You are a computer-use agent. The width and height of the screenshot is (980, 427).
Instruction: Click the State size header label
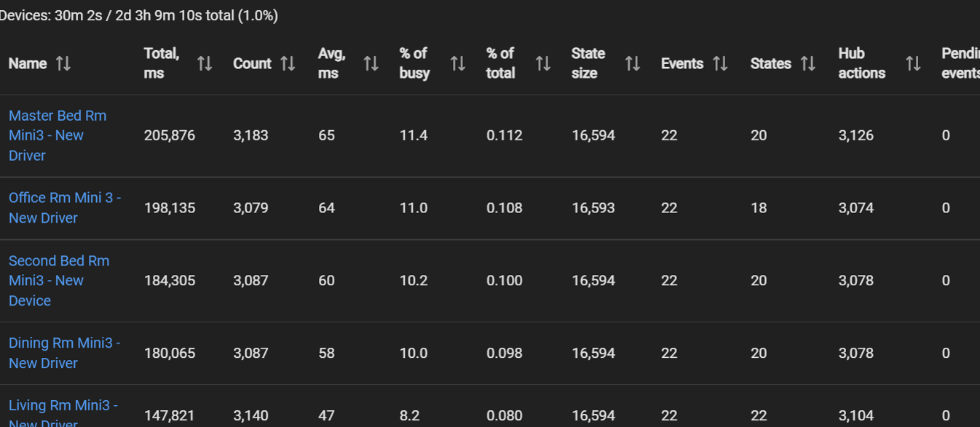click(588, 63)
